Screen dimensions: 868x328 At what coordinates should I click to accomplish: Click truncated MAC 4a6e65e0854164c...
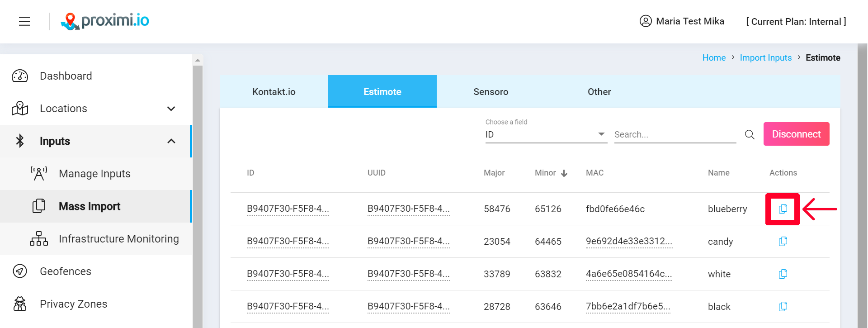(629, 274)
